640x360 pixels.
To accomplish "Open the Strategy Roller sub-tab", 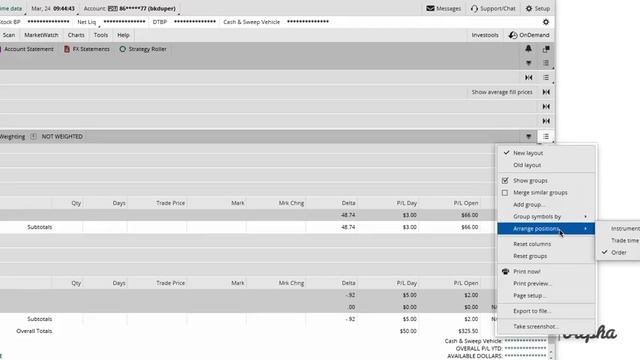I will (x=147, y=49).
